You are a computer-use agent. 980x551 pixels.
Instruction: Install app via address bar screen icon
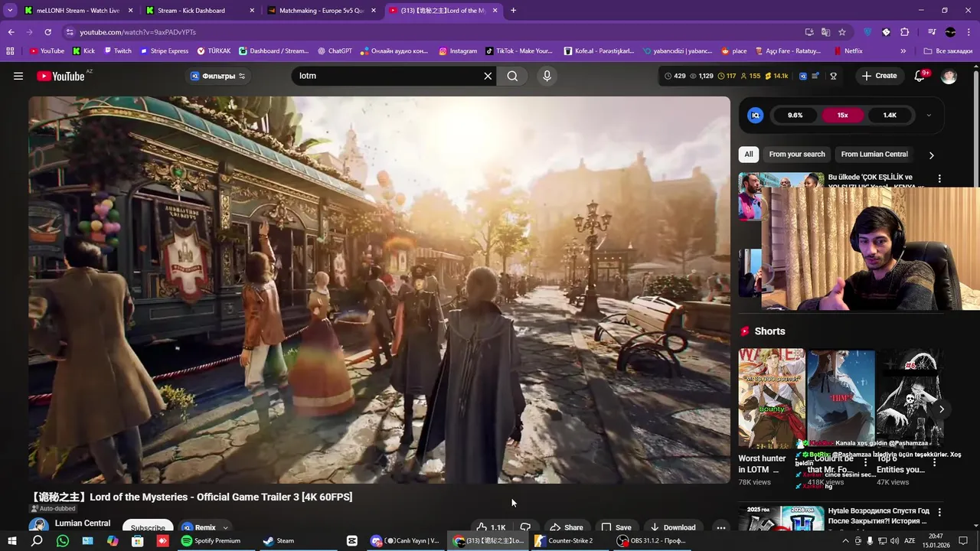(x=809, y=32)
